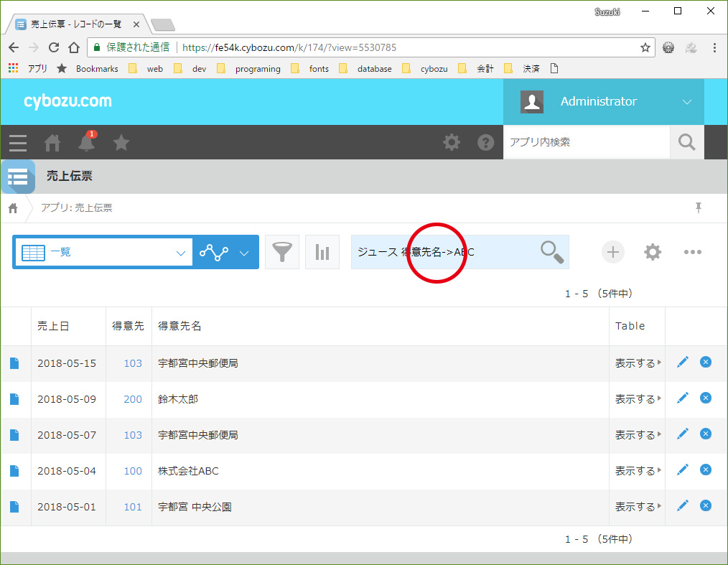This screenshot has height=565, width=728.
Task: Open app settings gear beside plus button
Action: pyautogui.click(x=652, y=252)
